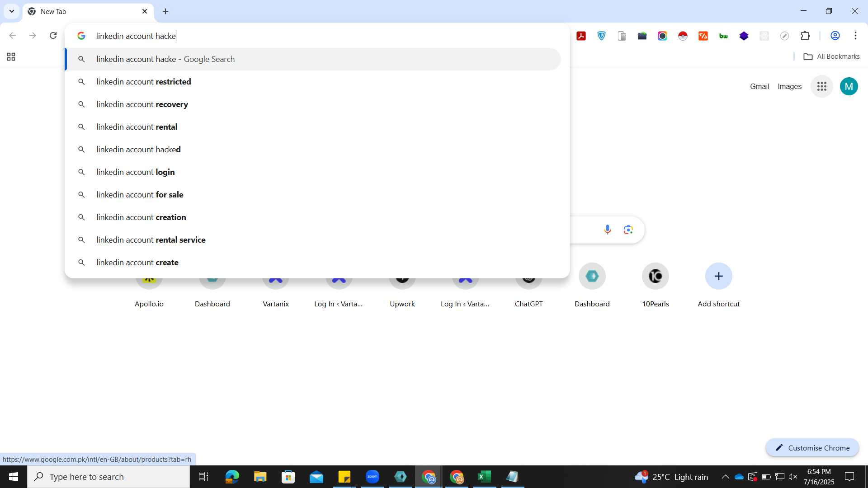This screenshot has height=488, width=868.
Task: Open the Adobe Acrobat extension icon
Action: tap(581, 36)
